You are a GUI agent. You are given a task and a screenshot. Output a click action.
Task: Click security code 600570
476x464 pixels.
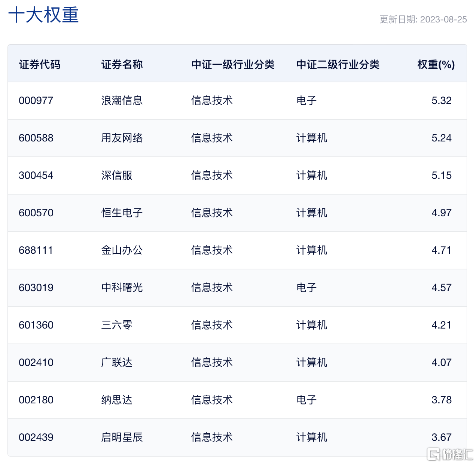click(x=36, y=213)
